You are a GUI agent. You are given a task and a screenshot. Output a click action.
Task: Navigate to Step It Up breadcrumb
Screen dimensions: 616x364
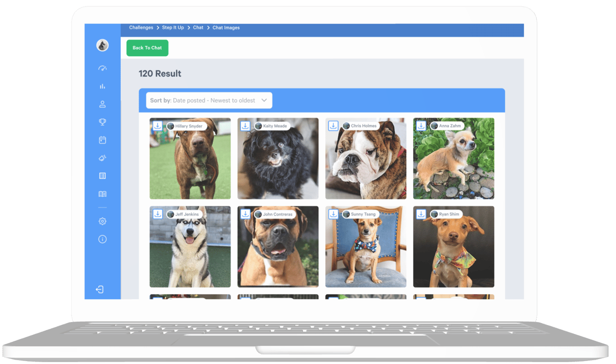[173, 28]
